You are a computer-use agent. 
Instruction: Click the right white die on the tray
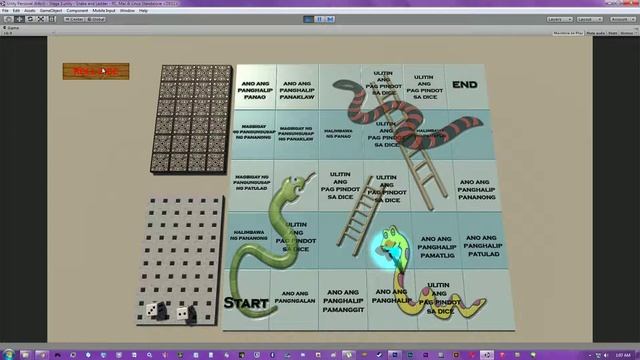tap(182, 313)
